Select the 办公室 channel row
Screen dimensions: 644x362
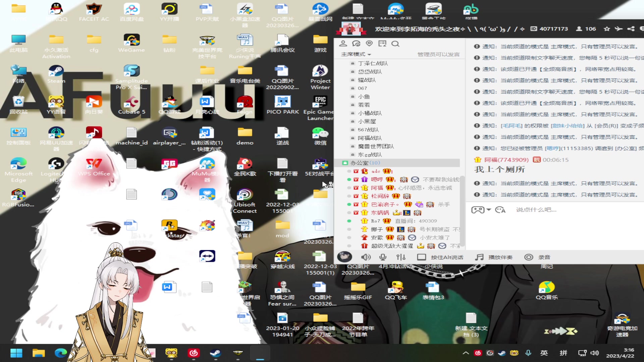pyautogui.click(x=397, y=163)
